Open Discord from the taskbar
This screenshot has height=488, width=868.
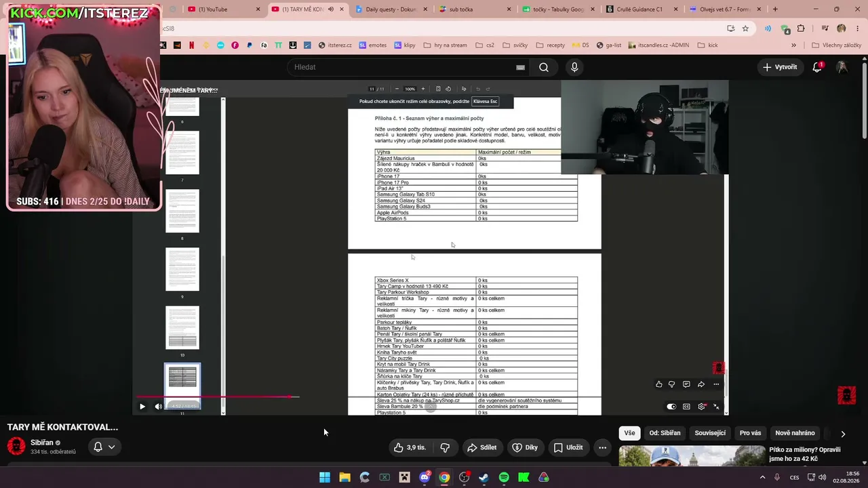(425, 477)
